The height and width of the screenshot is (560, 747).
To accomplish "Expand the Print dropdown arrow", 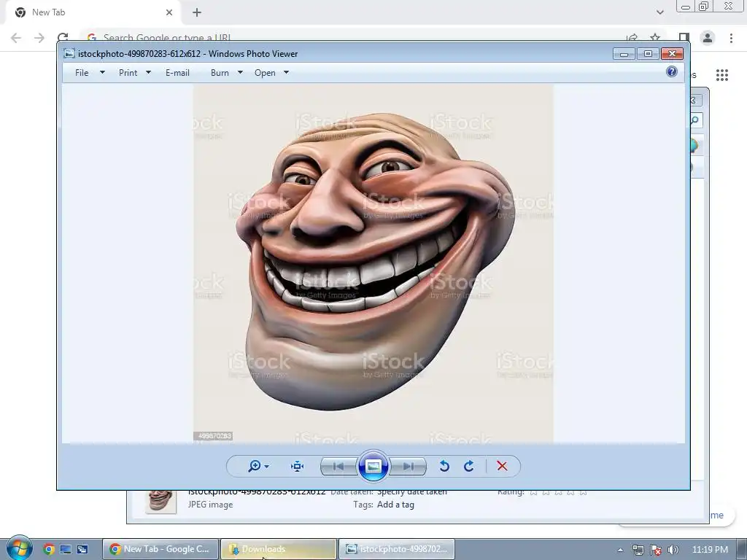I will click(148, 72).
